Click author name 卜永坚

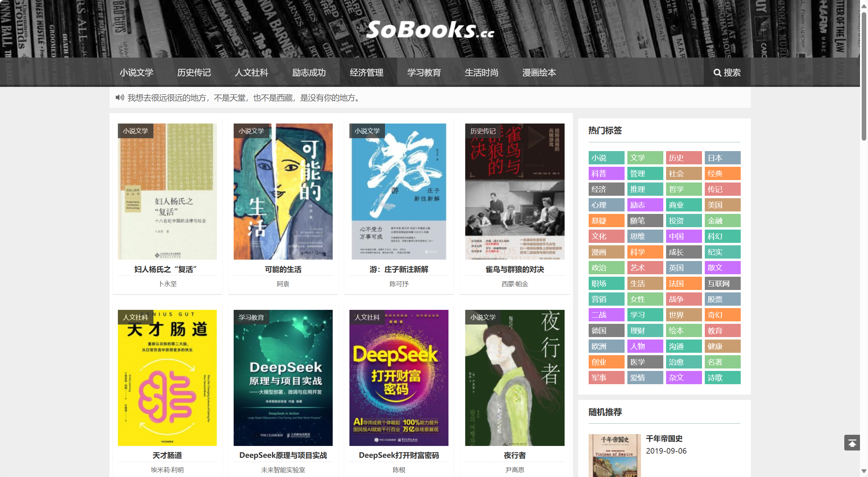tap(167, 284)
